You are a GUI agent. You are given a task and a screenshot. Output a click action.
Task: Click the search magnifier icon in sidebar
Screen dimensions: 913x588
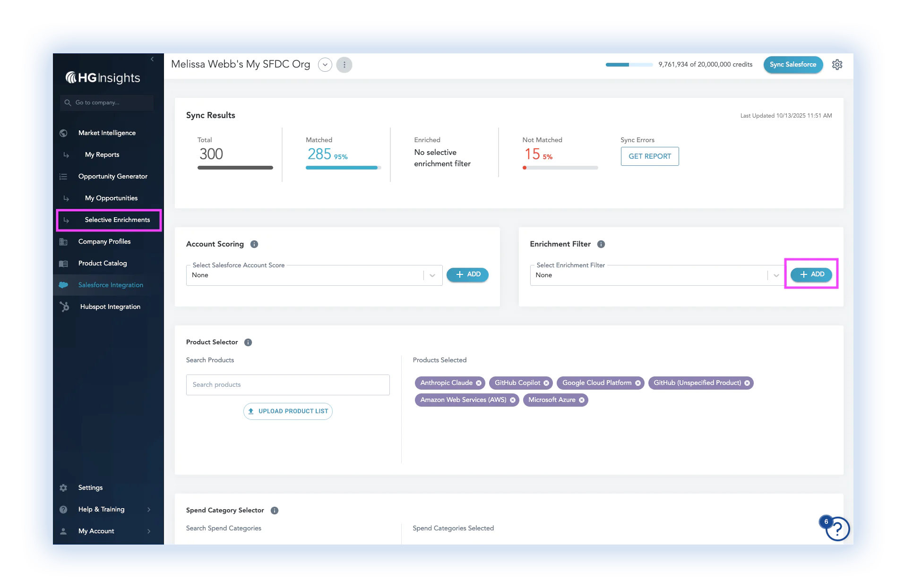(68, 102)
